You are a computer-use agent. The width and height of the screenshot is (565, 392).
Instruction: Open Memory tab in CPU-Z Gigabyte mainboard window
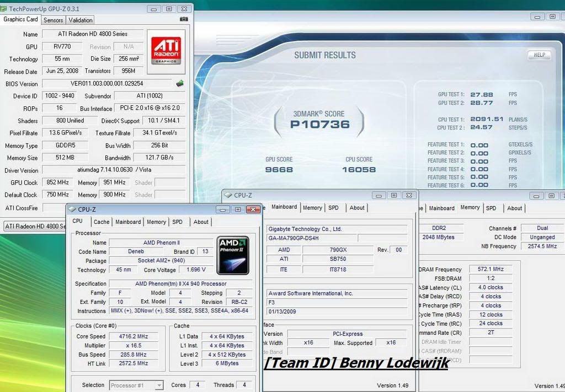click(x=312, y=208)
